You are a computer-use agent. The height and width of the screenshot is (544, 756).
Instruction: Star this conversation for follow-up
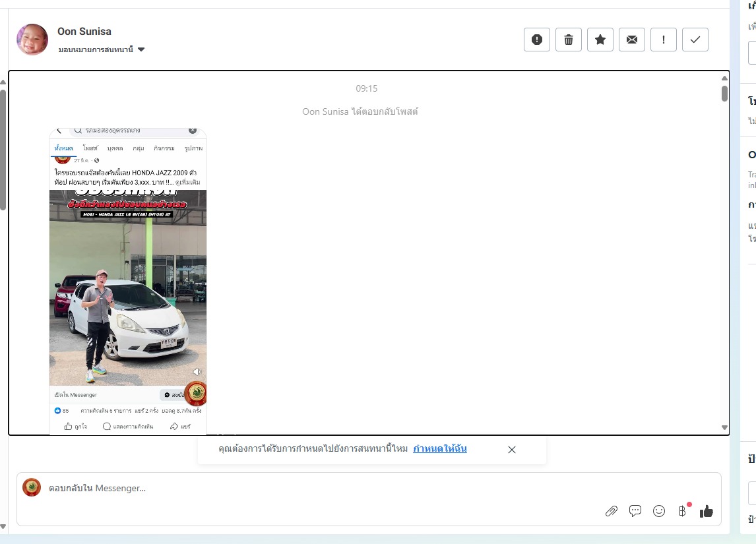tap(600, 40)
